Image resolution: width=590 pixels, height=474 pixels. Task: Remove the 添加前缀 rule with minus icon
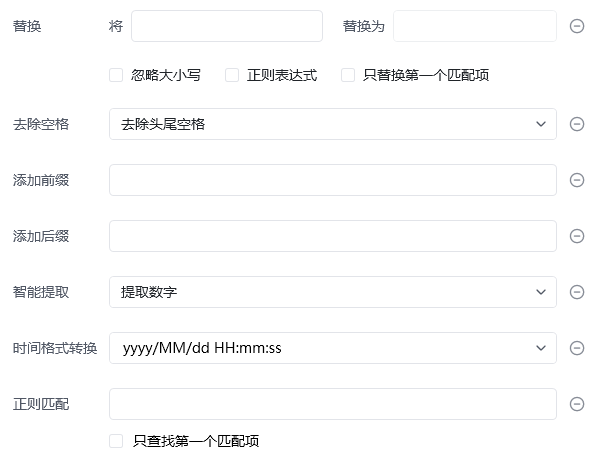pyautogui.click(x=577, y=180)
